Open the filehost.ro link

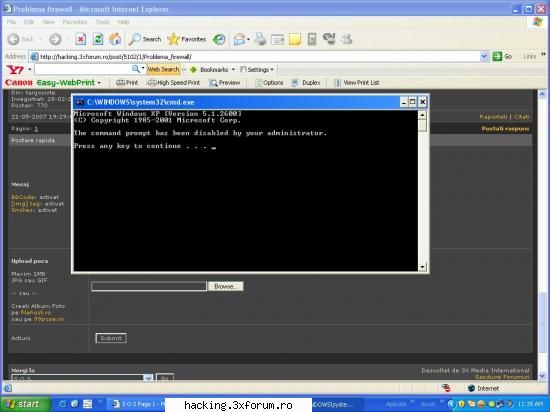coord(36,312)
